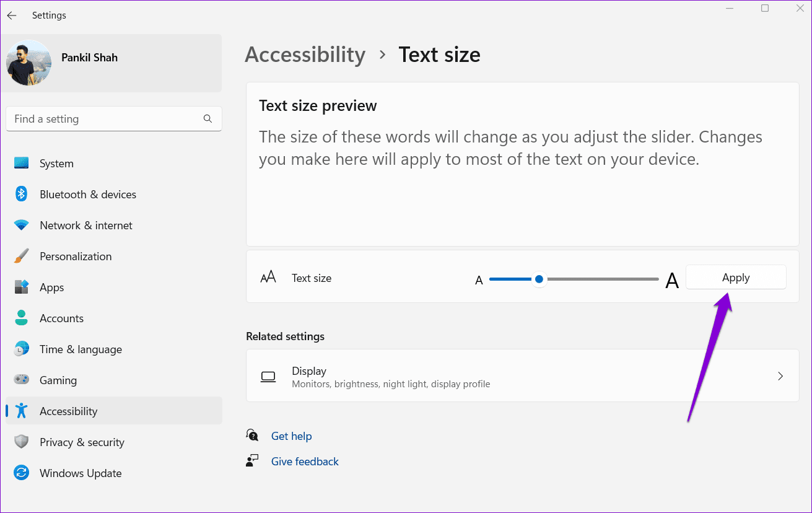Expand Display related settings chevron
This screenshot has height=513, width=812.
pos(780,376)
